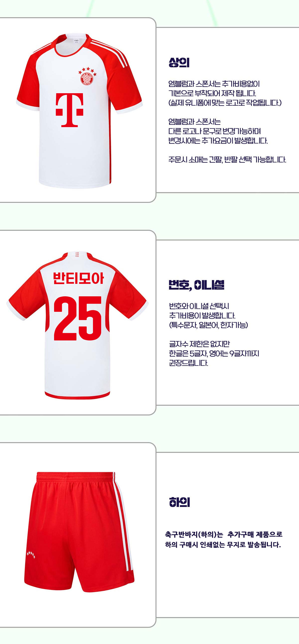
Task: Click the 특수문자, 일본어, 한자가능 note
Action: tap(209, 325)
